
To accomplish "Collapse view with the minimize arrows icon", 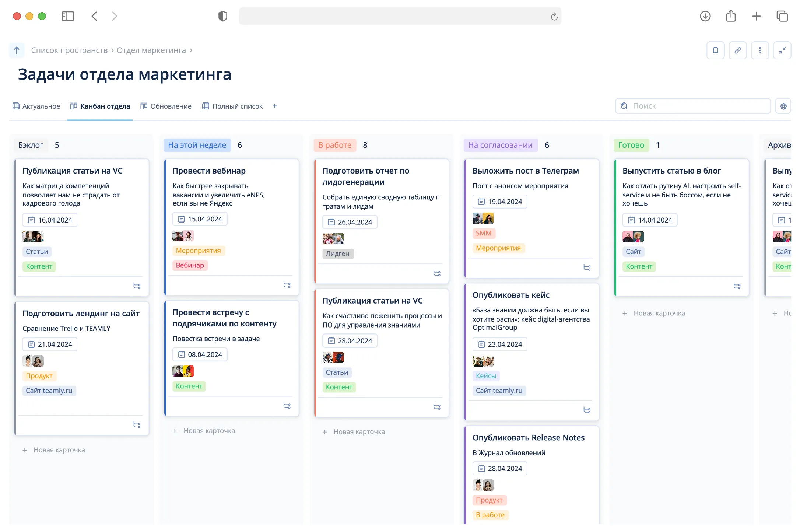I will [782, 50].
